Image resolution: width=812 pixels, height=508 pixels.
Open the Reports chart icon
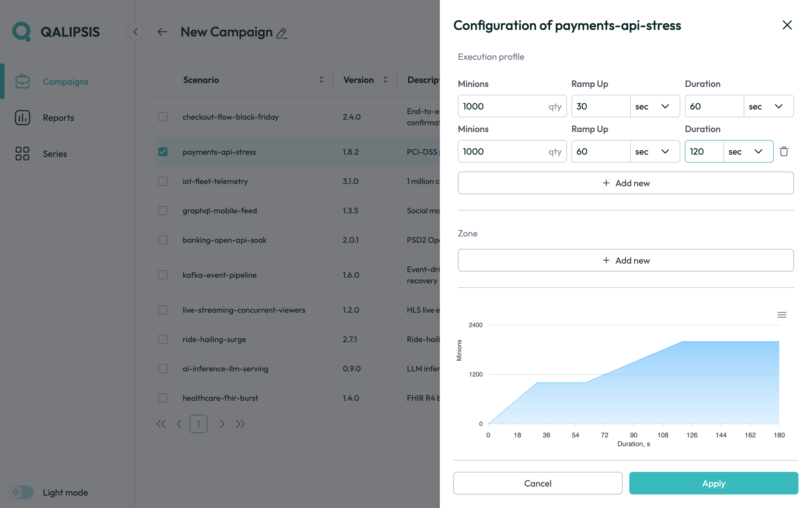(23, 118)
